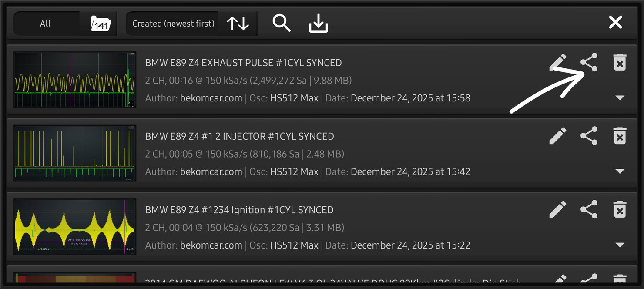Image resolution: width=644 pixels, height=289 pixels.
Task: Delete the #1234 Ignition recording
Action: [x=620, y=209]
